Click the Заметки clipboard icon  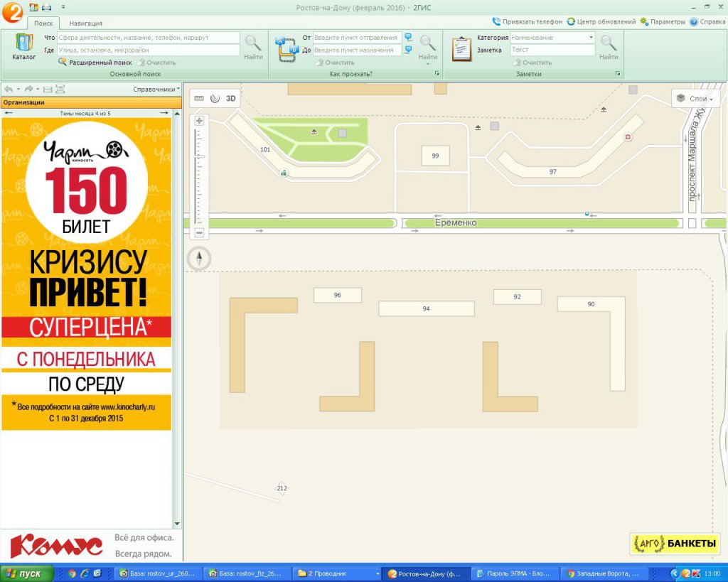pos(461,49)
